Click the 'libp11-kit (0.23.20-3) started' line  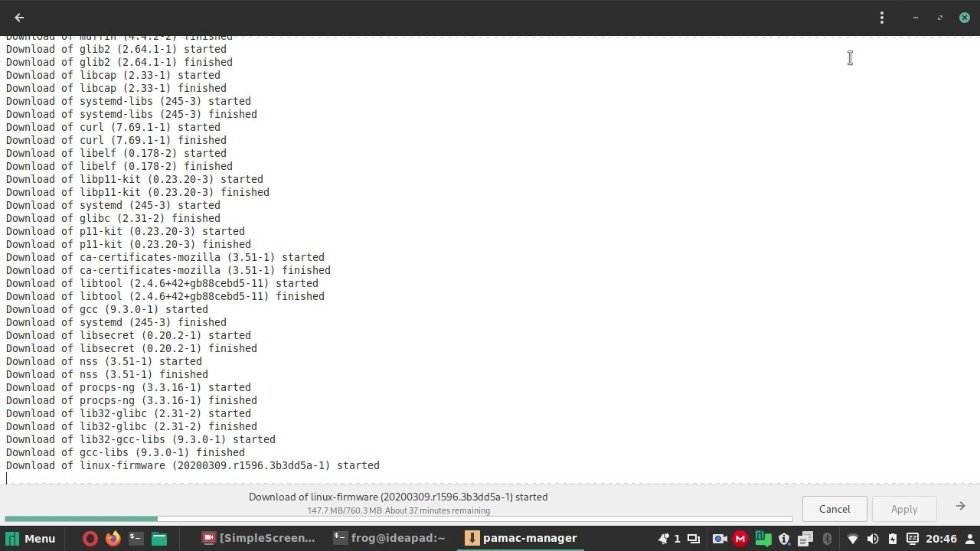(135, 179)
